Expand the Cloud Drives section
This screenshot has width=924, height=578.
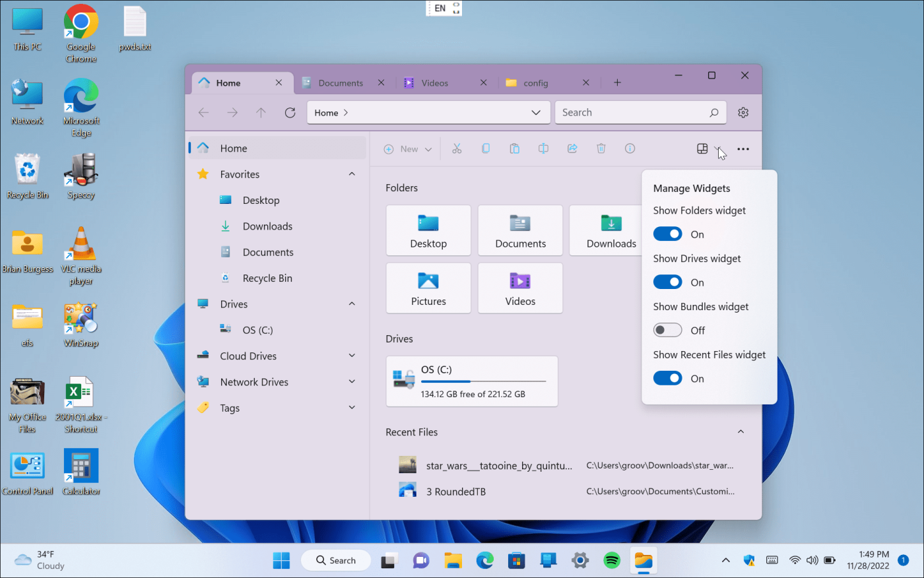pos(352,356)
